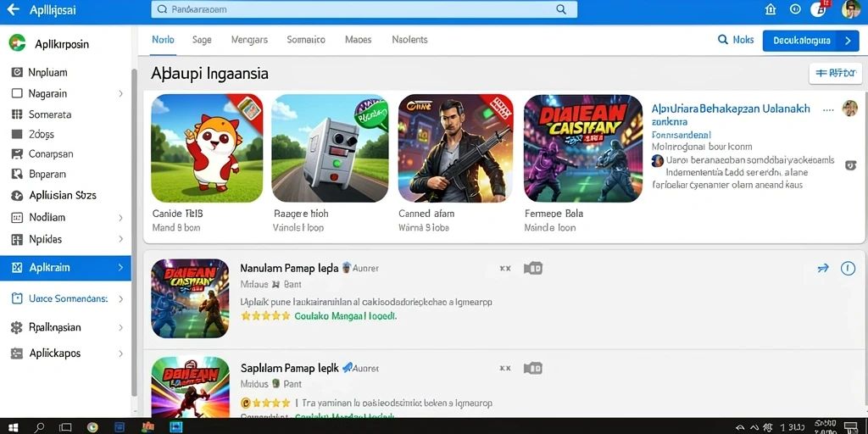Open the user avatar in the top bar
The image size is (868, 434).
[x=849, y=9]
